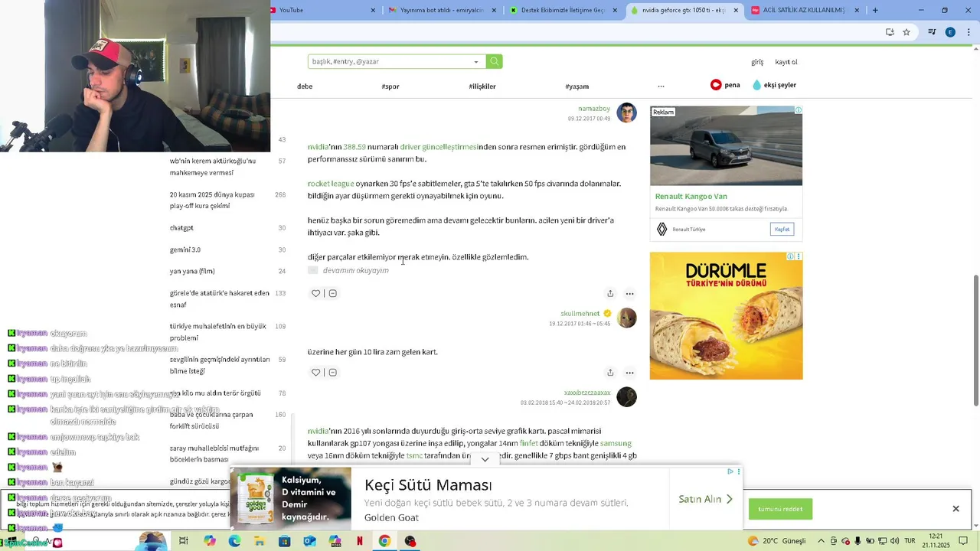
Task: Select the debe menu item
Action: (x=305, y=86)
